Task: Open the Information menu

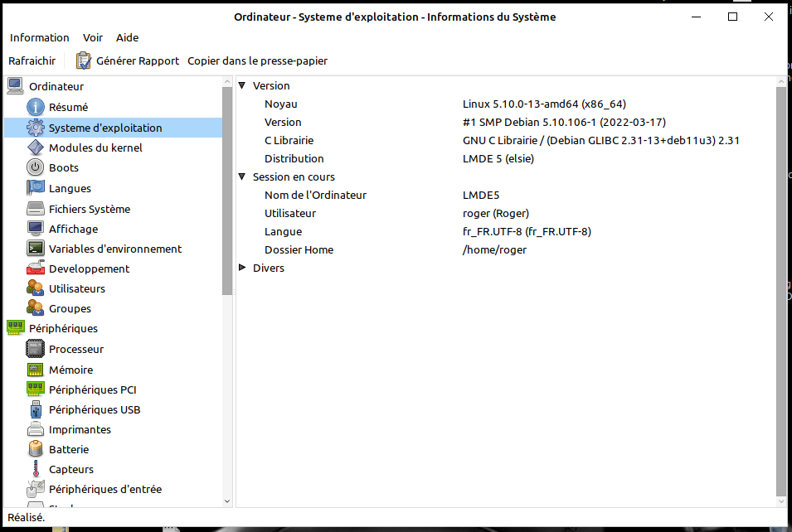Action: pyautogui.click(x=39, y=37)
